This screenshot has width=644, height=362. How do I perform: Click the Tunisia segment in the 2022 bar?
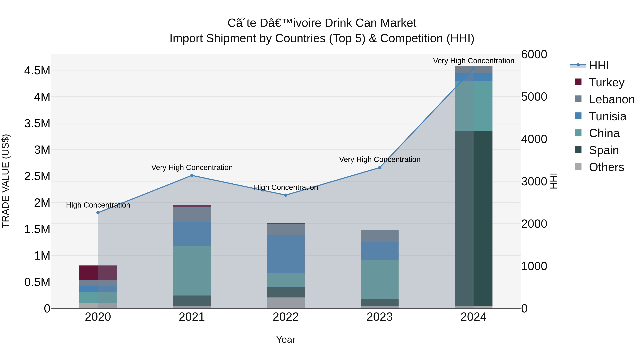click(286, 254)
